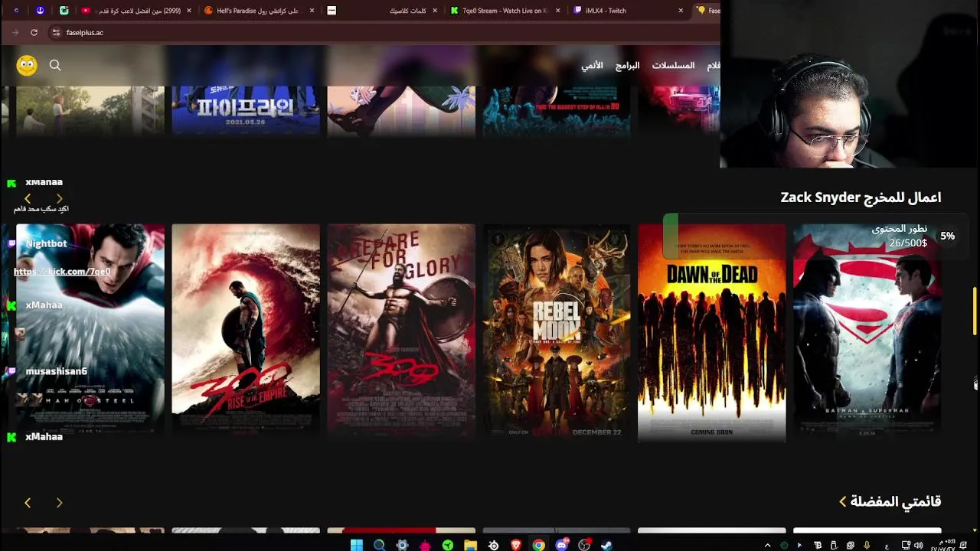Click chat username Nightbot

[x=46, y=243]
